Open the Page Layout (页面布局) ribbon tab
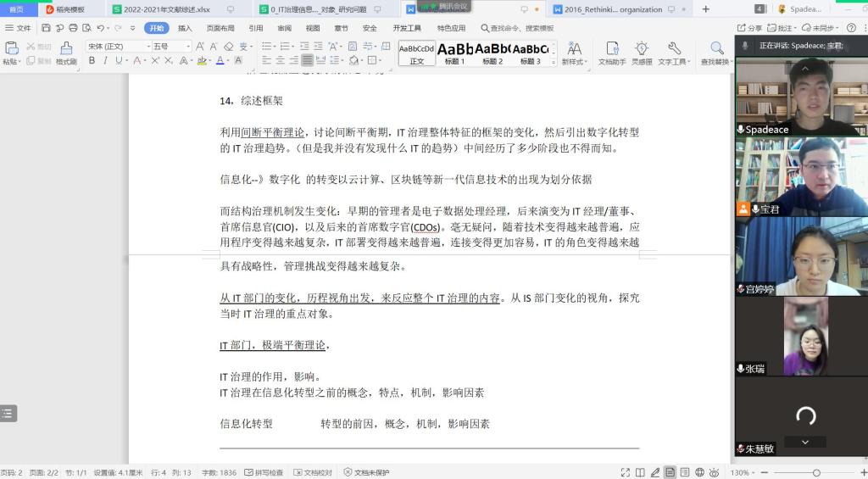Screen dimensions: 868x479 [x=220, y=28]
